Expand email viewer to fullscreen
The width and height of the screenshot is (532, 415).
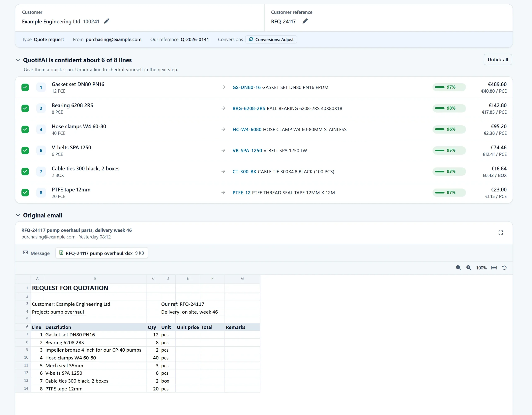pyautogui.click(x=501, y=233)
